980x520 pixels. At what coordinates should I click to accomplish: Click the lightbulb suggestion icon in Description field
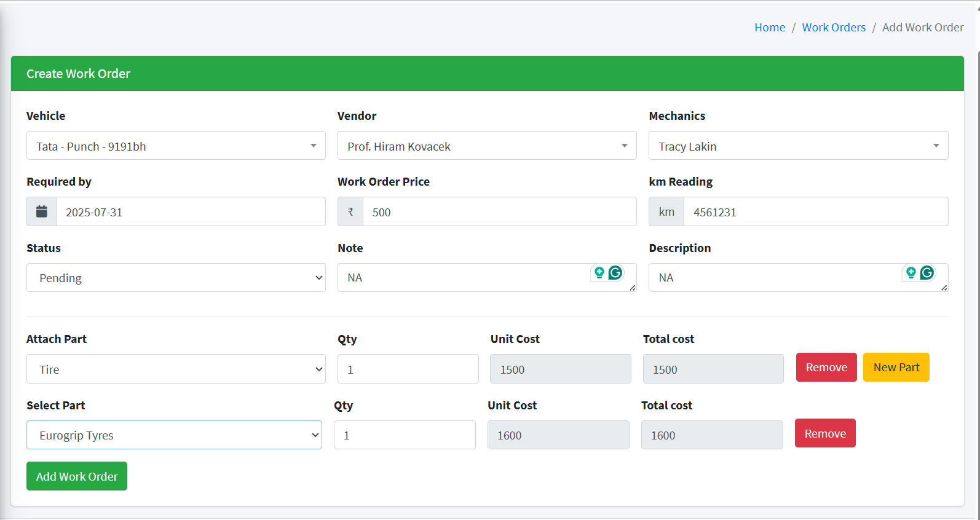click(x=911, y=273)
